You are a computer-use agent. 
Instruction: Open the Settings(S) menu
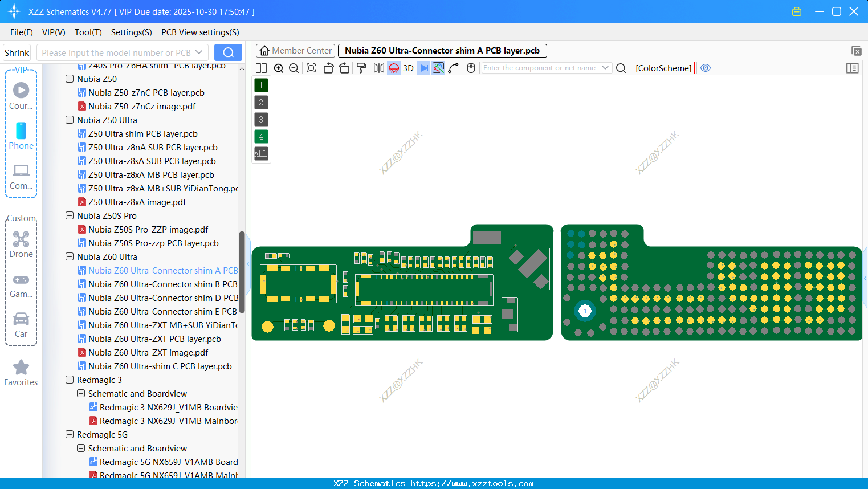click(132, 32)
